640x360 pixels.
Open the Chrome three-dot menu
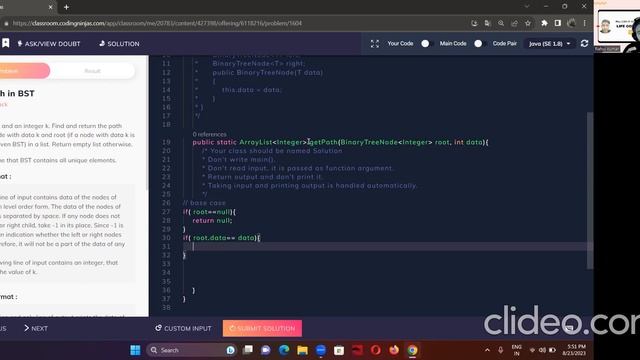tap(584, 23)
